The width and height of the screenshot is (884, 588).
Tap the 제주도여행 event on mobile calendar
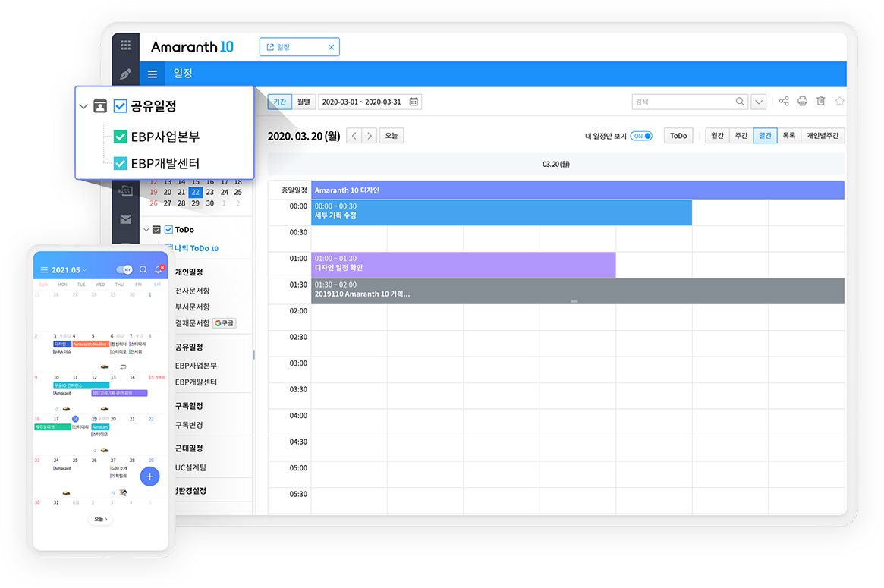[53, 426]
